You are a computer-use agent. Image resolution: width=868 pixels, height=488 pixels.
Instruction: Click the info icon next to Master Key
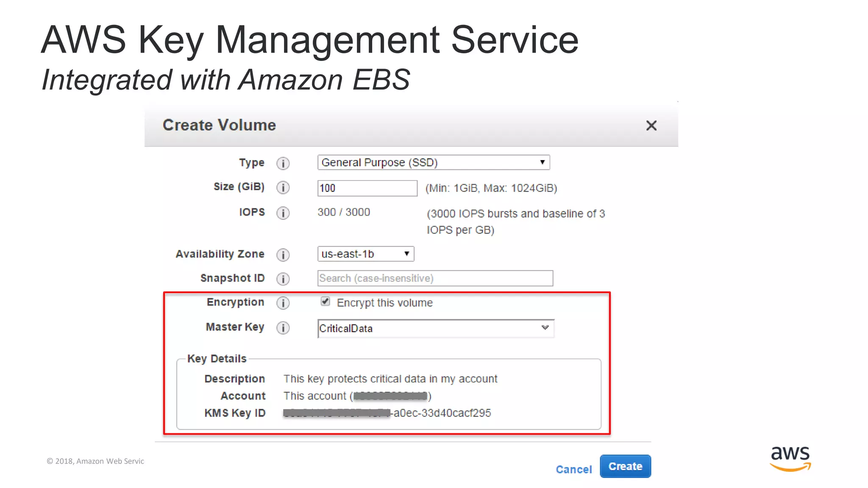(x=283, y=328)
